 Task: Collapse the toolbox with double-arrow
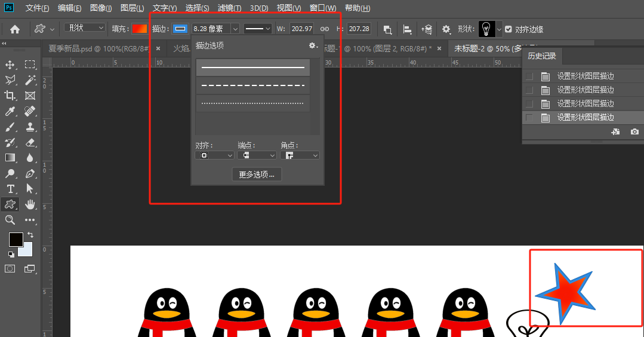[x=4, y=43]
